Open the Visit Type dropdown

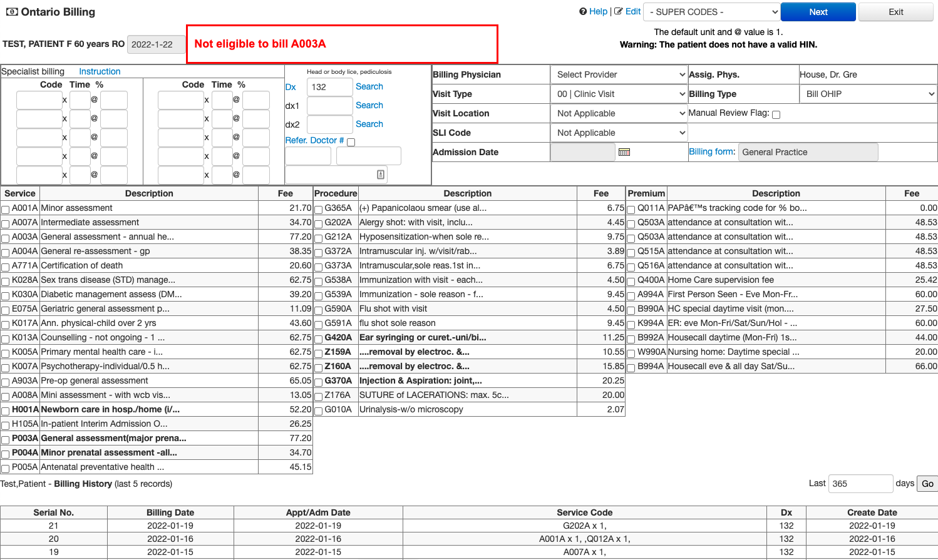click(x=619, y=94)
